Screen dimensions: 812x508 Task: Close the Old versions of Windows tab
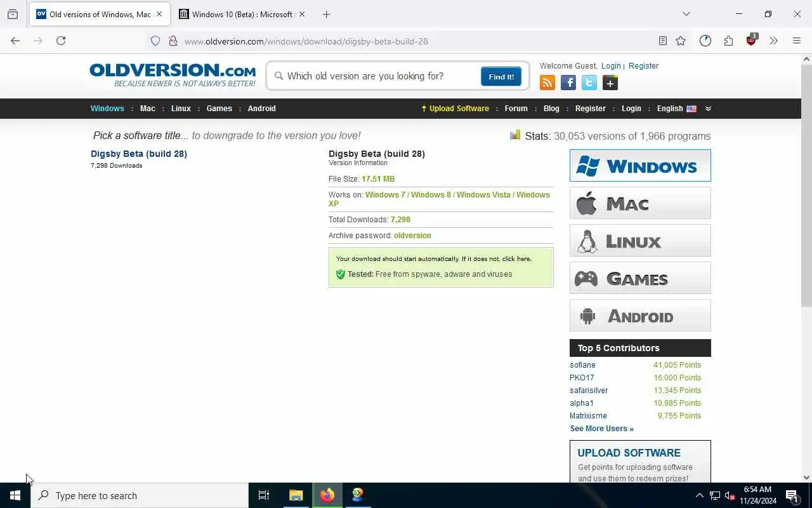point(159,14)
